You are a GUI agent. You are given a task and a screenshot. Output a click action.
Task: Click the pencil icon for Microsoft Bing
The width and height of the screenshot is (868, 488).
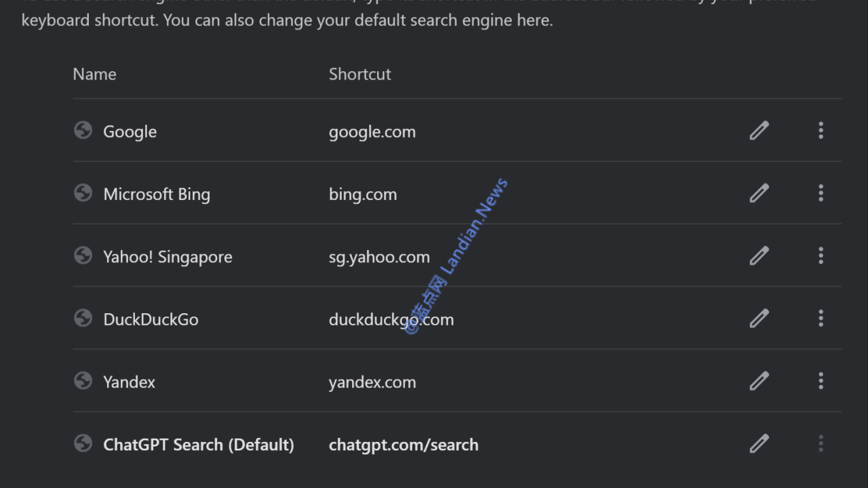click(x=759, y=193)
